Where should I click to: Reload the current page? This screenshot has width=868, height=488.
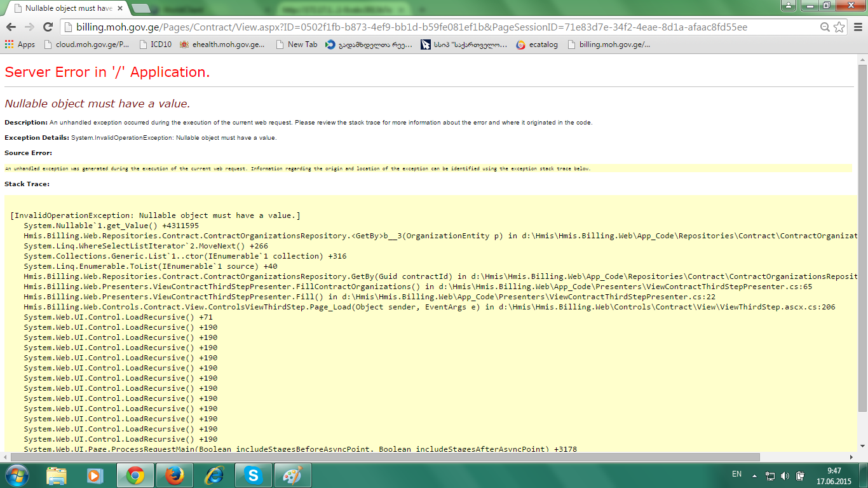click(x=48, y=27)
